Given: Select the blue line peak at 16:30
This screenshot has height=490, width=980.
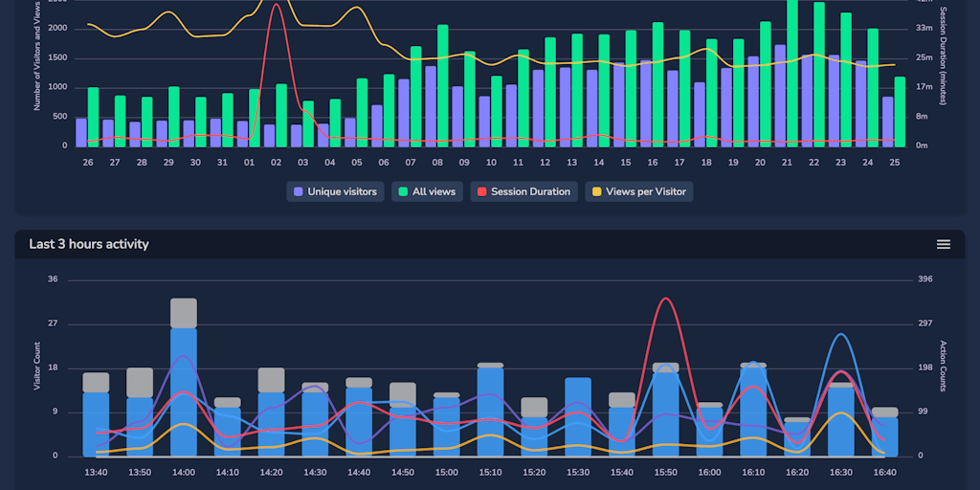Looking at the screenshot, I should pyautogui.click(x=840, y=334).
